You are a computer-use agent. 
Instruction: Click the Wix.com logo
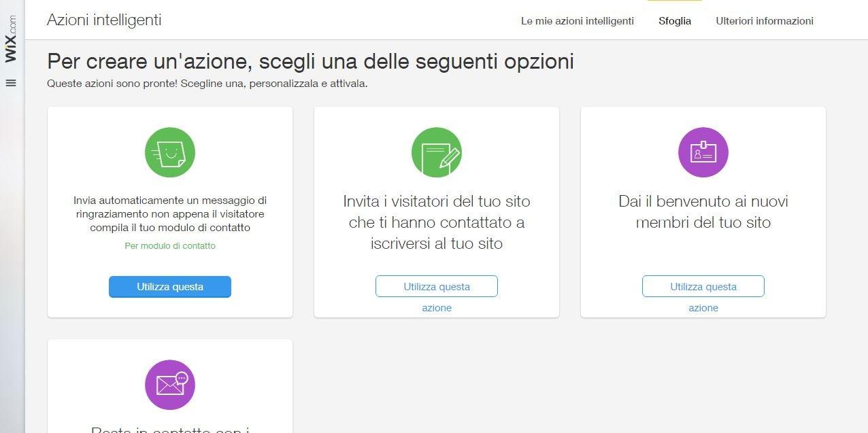(11, 39)
